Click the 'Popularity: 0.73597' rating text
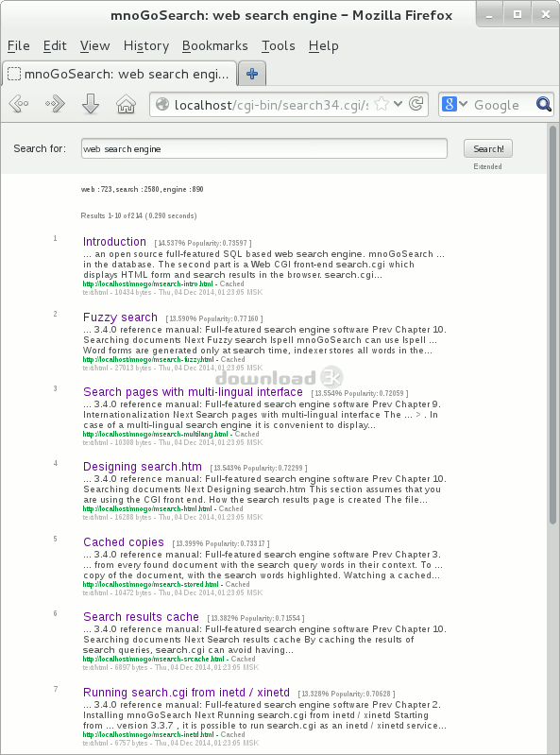 pyautogui.click(x=217, y=243)
